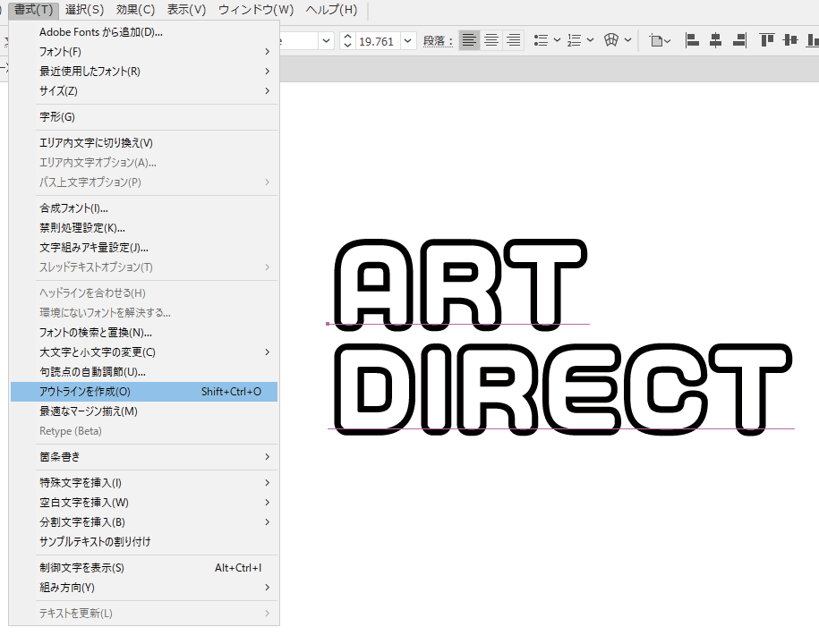Click the horizontal align left icon
The image size is (819, 644).
click(x=691, y=40)
